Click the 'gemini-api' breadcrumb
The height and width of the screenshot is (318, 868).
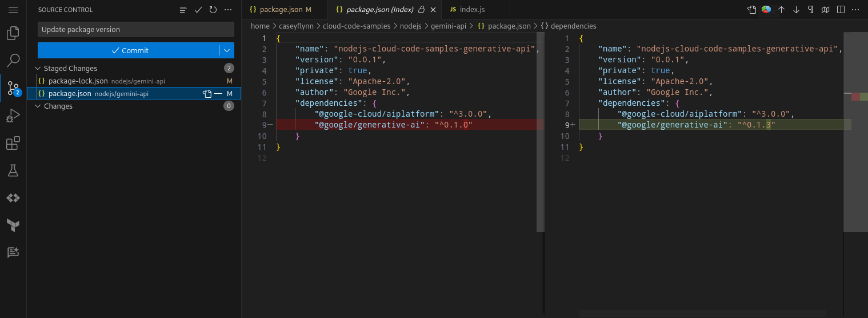(449, 26)
